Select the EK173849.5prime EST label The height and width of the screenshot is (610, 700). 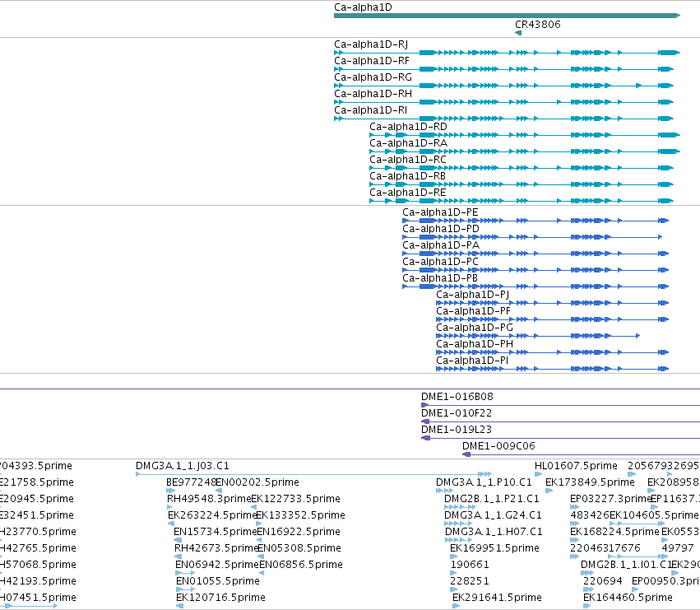(590, 482)
